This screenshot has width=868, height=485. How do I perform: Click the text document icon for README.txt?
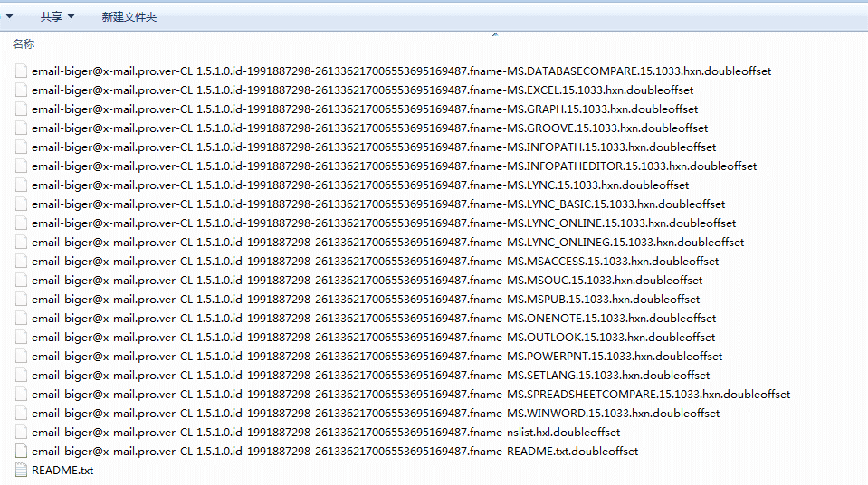click(21, 470)
